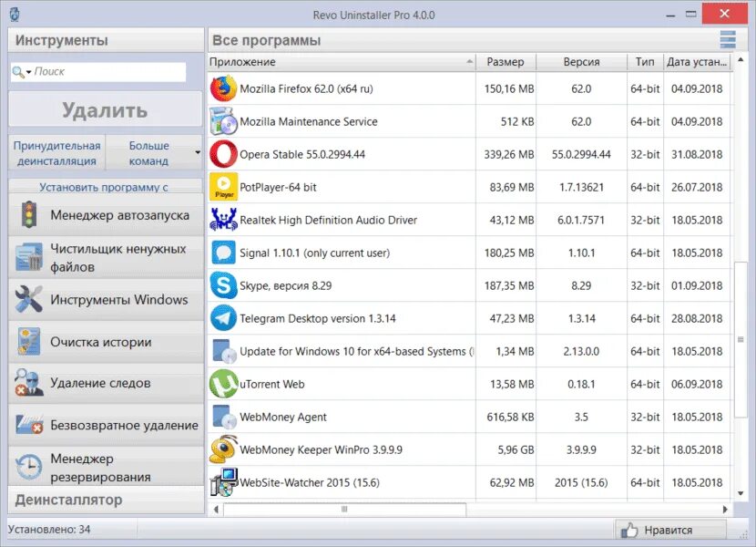Click the Mozilla Maintenance Service icon
The image size is (756, 547).
point(223,121)
